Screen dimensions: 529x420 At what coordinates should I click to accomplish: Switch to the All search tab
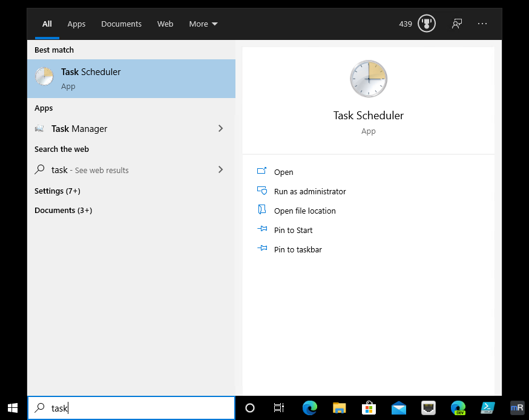[47, 24]
